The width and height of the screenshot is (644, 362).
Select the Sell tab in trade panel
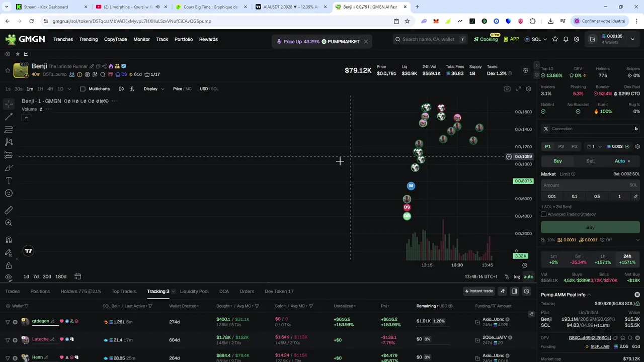click(x=590, y=161)
